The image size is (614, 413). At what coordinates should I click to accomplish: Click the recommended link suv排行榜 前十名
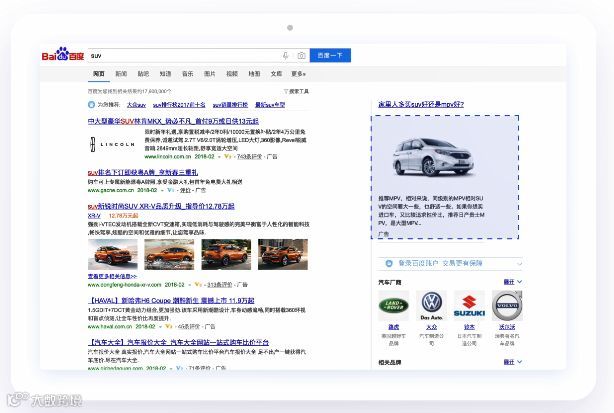tap(179, 105)
